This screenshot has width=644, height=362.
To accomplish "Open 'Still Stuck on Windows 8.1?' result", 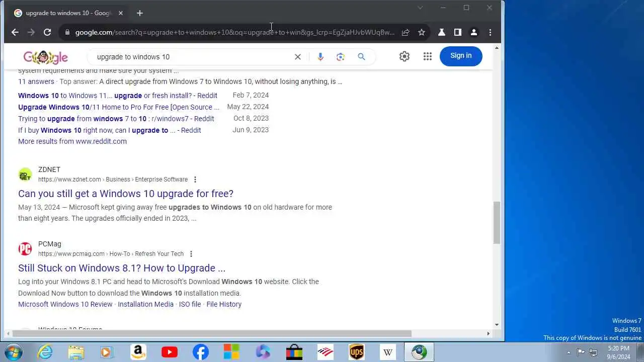I will click(x=122, y=268).
